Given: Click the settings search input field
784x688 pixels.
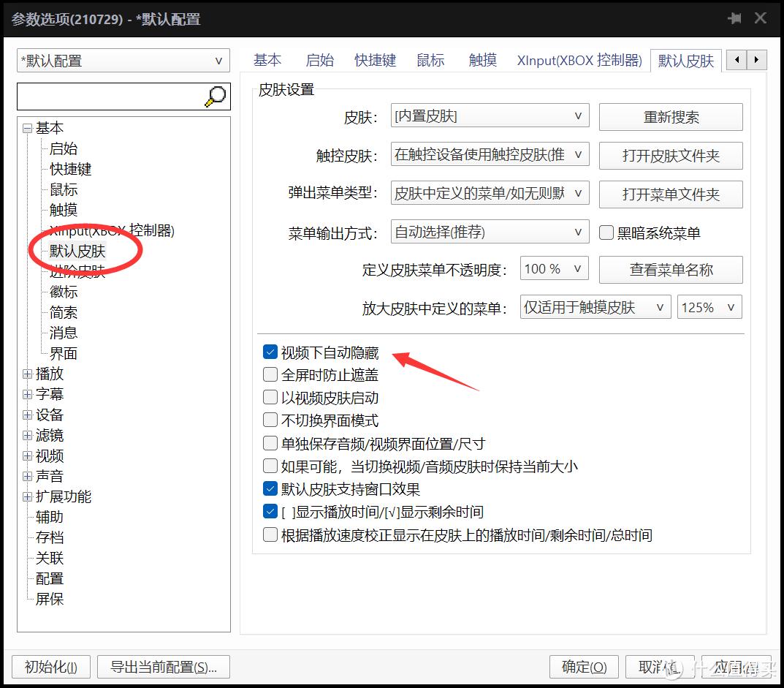Looking at the screenshot, I should tap(110, 96).
